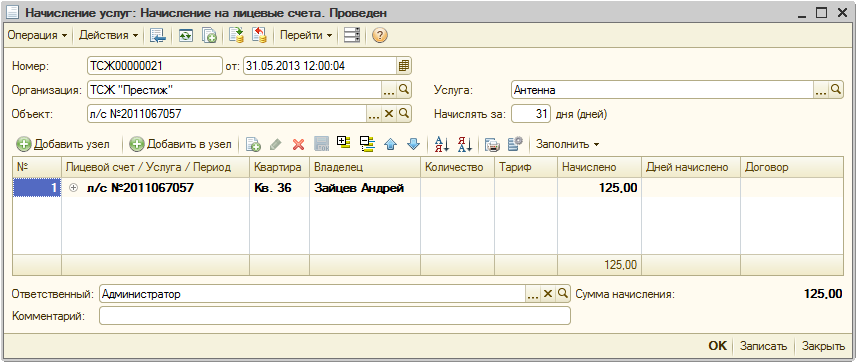Move the row down with the blue arrow
The width and height of the screenshot is (856, 362).
coord(414,144)
